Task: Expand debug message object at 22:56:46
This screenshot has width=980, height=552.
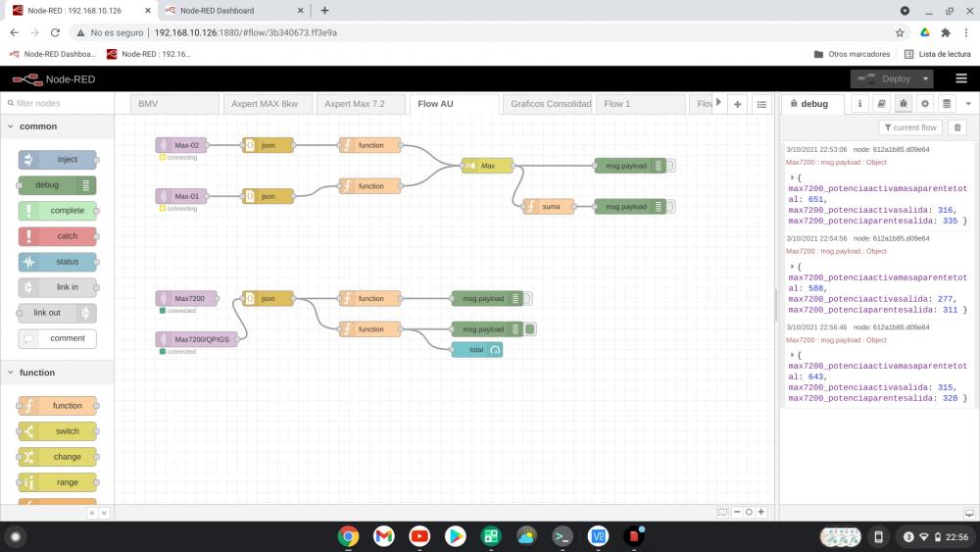Action: (792, 355)
